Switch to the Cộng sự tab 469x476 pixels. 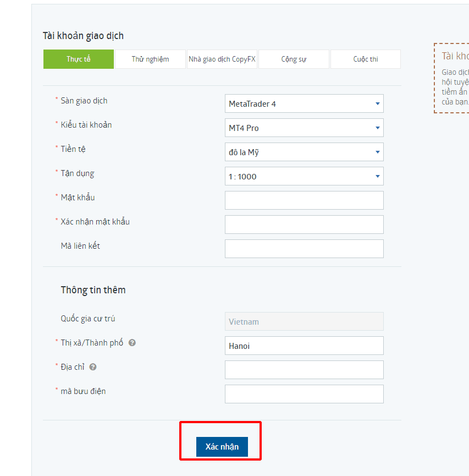[294, 59]
